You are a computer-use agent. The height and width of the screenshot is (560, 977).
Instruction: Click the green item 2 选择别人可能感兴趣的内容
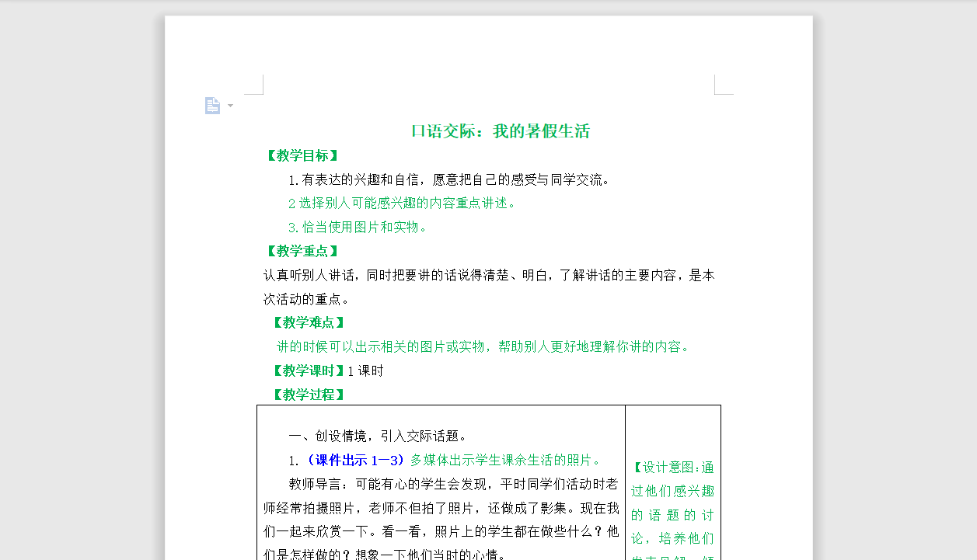point(400,203)
